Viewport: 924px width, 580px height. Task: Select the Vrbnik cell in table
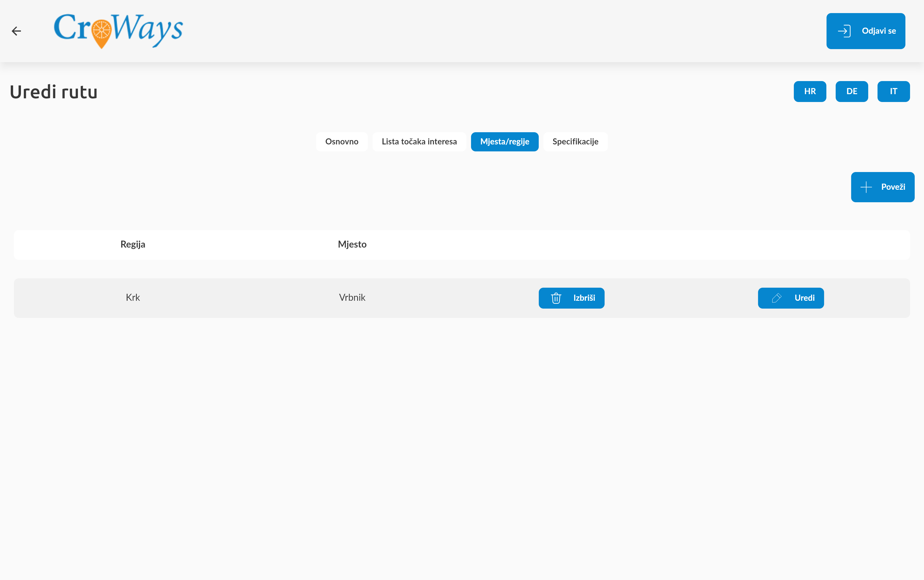coord(352,298)
